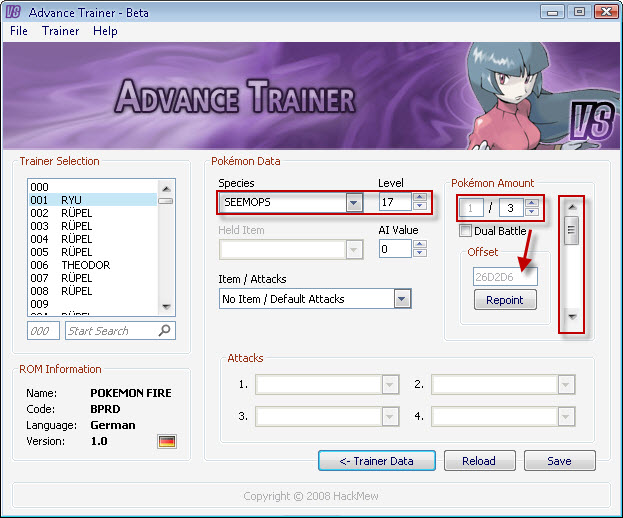
Task: Click the Offset field 26D2D6
Action: pyautogui.click(x=505, y=276)
